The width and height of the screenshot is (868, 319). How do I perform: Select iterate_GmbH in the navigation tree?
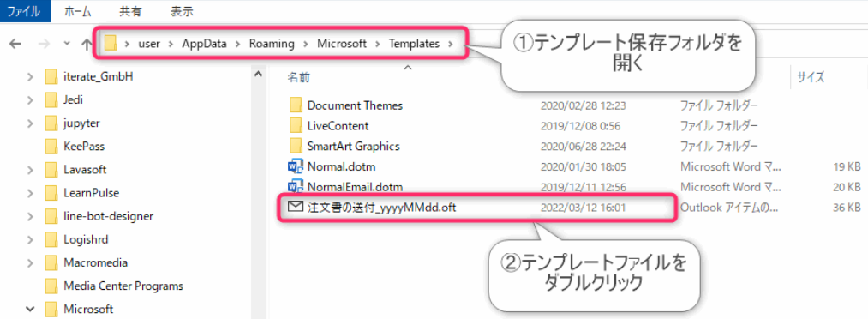(x=98, y=76)
